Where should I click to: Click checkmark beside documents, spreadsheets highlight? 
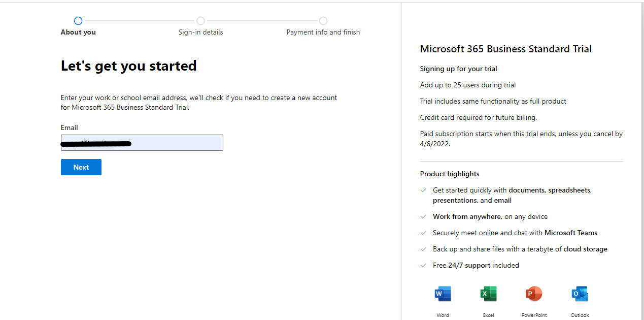point(423,190)
